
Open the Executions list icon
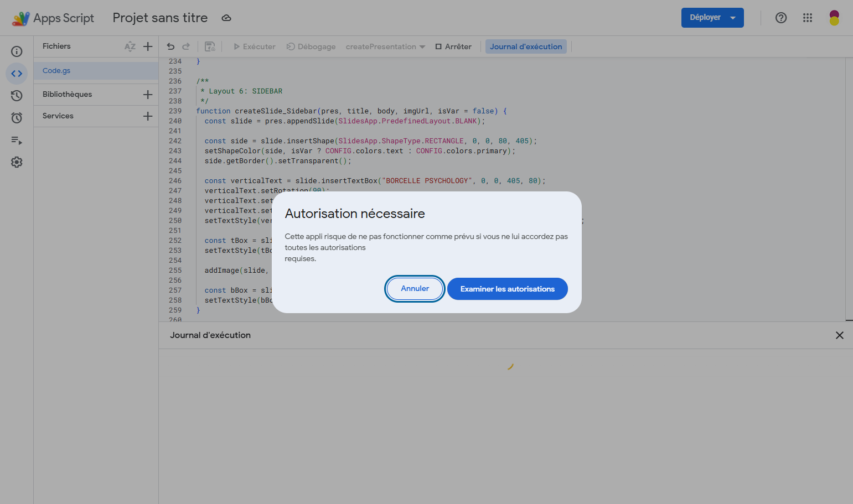point(17,141)
